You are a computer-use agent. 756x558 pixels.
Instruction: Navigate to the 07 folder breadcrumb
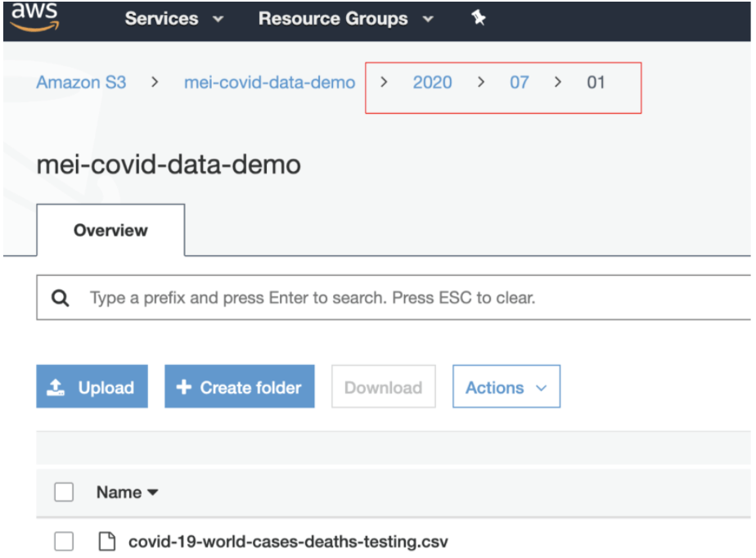[x=520, y=83]
